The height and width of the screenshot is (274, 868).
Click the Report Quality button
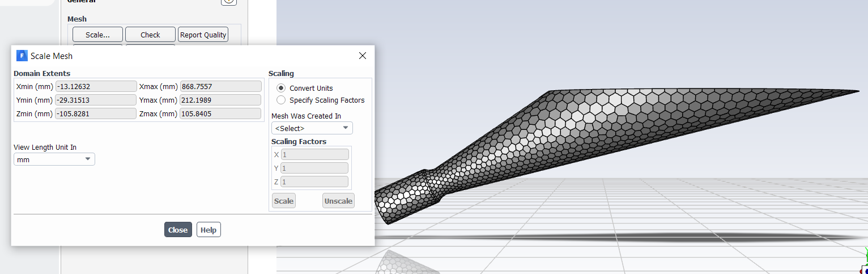tap(203, 35)
